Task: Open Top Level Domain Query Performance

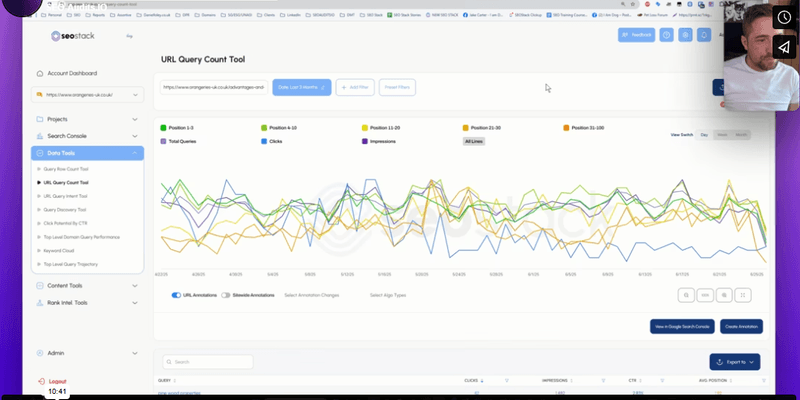Action: 82,237
